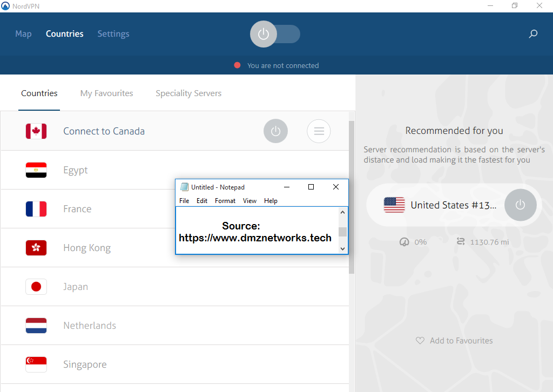Click the Japan flag icon

coord(36,287)
